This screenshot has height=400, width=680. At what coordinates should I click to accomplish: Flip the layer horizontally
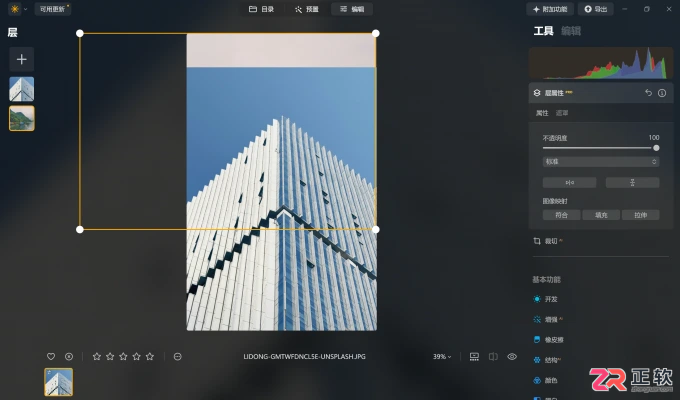coord(569,183)
